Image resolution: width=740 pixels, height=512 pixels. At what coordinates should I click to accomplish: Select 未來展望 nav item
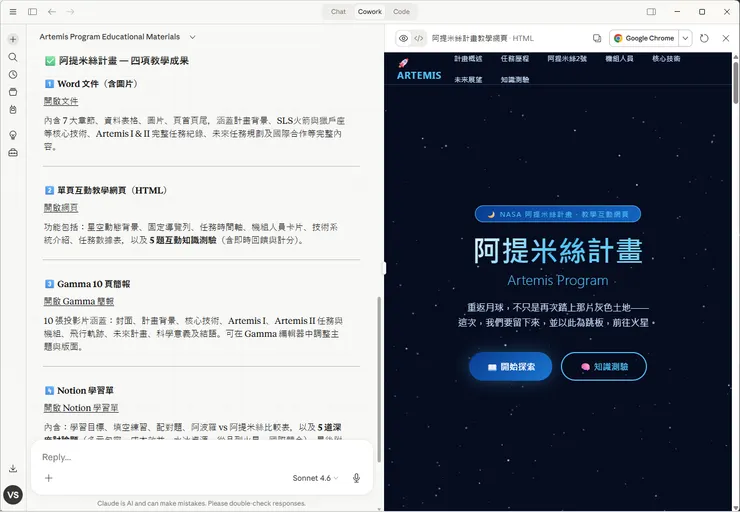[x=468, y=80]
